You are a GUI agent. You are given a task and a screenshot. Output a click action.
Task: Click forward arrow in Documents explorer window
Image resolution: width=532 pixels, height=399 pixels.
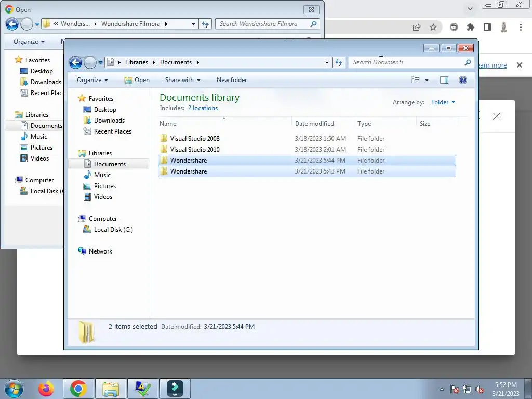pyautogui.click(x=90, y=62)
